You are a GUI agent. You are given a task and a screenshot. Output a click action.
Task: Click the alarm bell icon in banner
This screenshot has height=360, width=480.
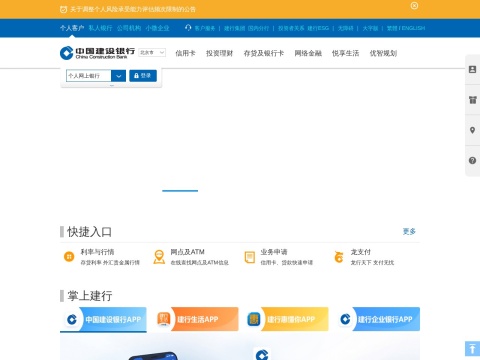[x=63, y=9]
